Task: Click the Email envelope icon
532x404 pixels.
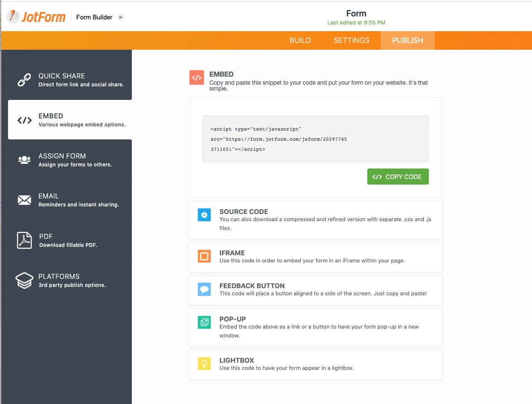Action: tap(24, 200)
